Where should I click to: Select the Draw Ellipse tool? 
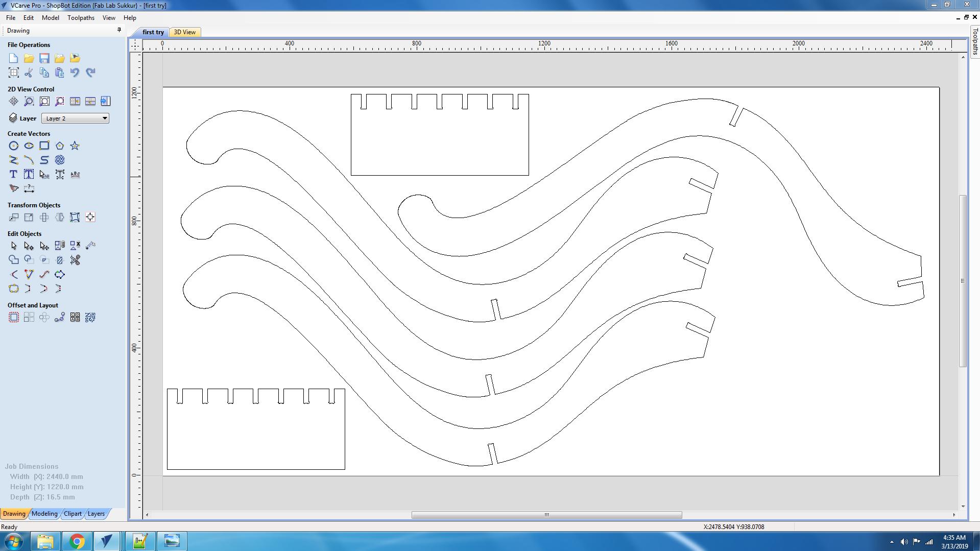[29, 146]
